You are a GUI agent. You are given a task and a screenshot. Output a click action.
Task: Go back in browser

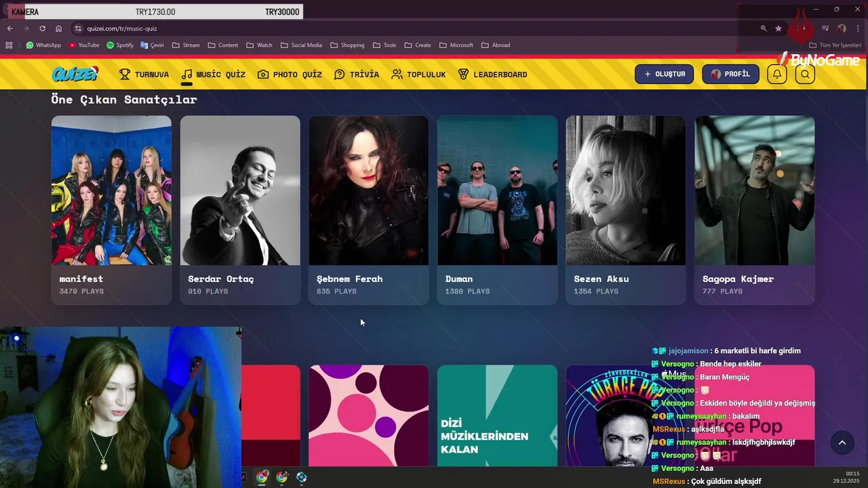[x=9, y=28]
